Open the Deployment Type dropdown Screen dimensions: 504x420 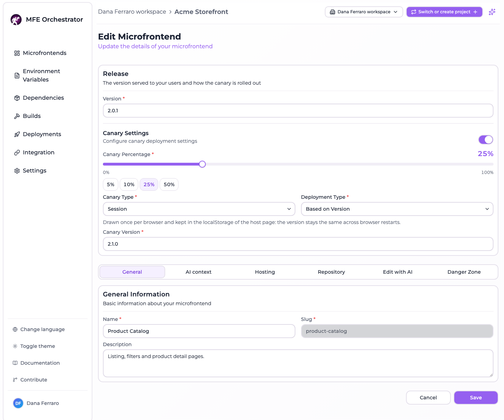[397, 209]
